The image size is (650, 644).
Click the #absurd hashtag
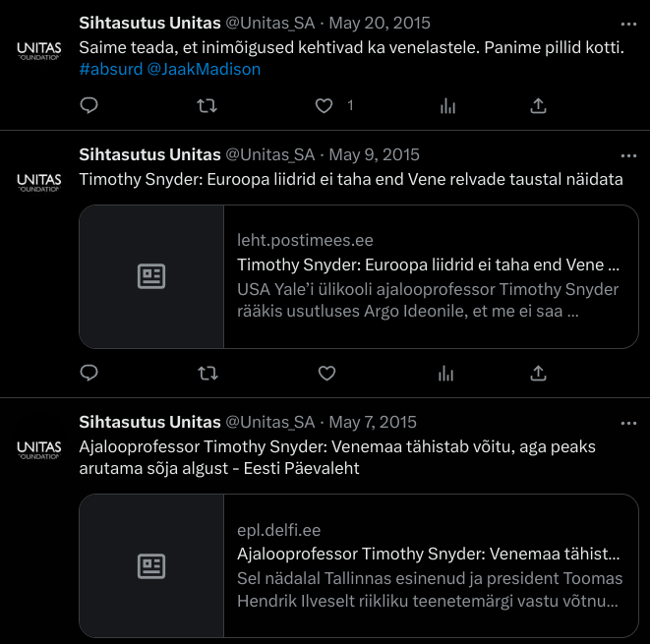click(x=110, y=70)
